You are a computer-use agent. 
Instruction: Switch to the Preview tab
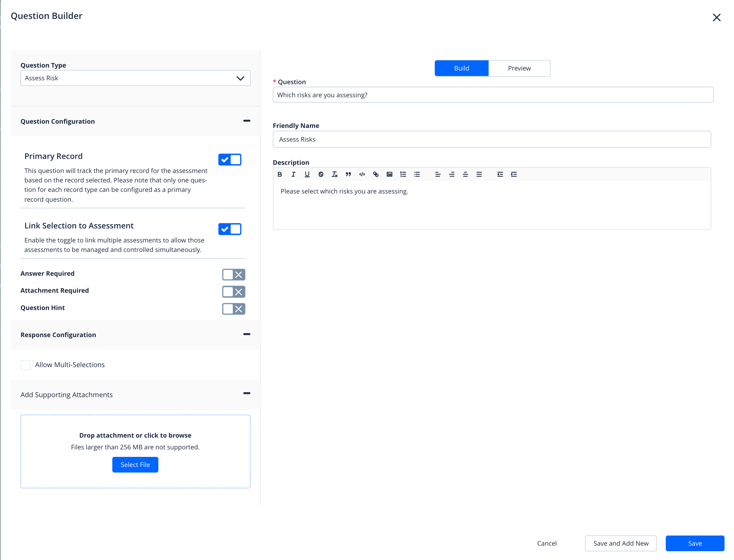tap(519, 68)
